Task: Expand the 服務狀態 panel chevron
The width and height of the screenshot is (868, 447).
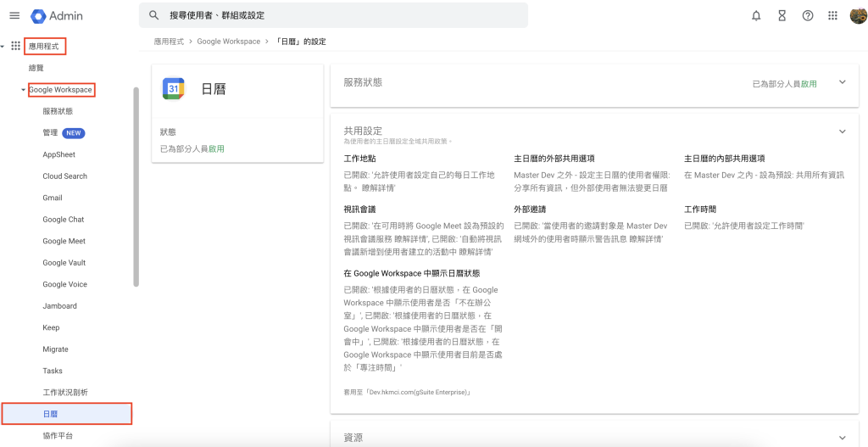Action: tap(843, 82)
